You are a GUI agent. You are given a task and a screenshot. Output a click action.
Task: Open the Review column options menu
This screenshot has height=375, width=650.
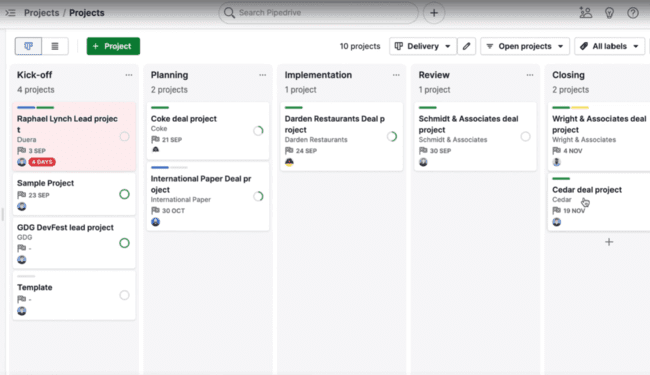[x=530, y=75]
